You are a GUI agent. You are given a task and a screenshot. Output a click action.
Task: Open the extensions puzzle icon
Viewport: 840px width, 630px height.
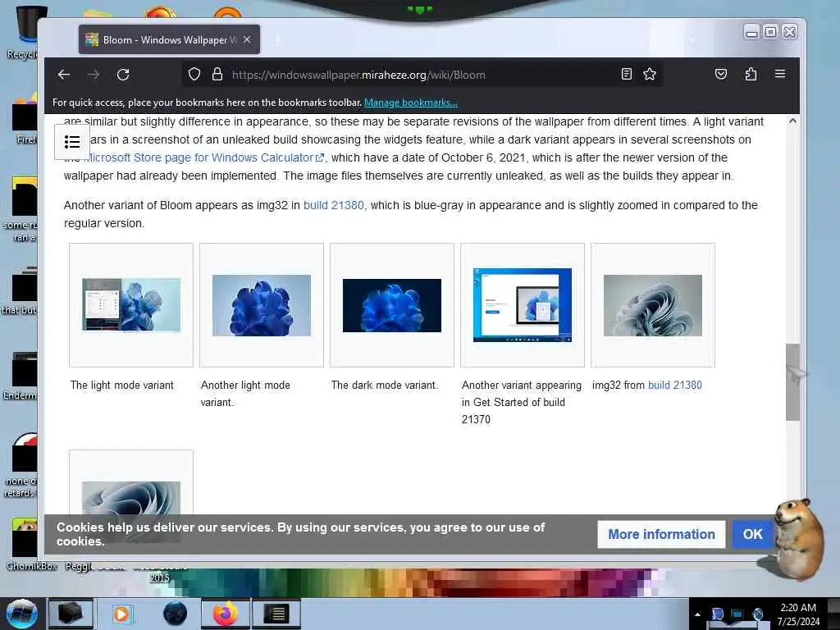tap(751, 74)
